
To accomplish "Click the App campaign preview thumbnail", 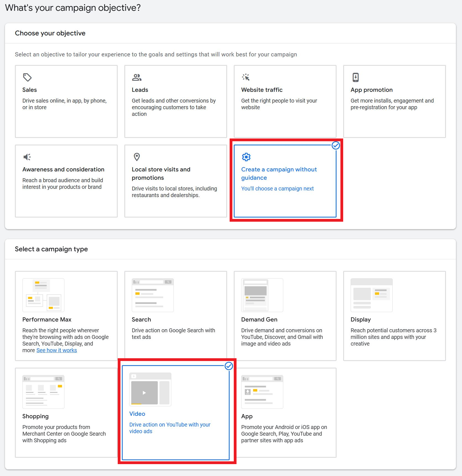I will coord(262,392).
